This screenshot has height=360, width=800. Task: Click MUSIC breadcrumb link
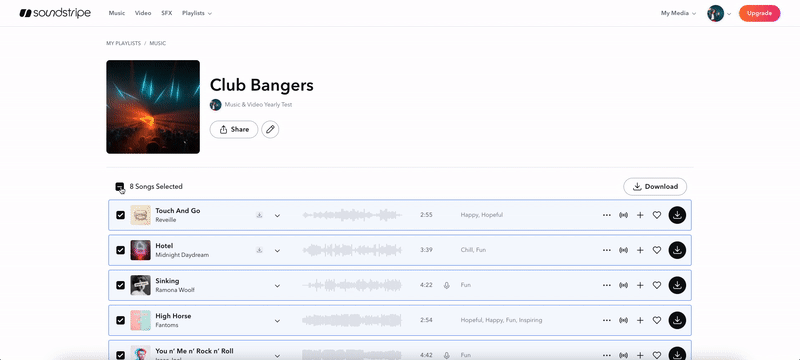click(x=158, y=43)
